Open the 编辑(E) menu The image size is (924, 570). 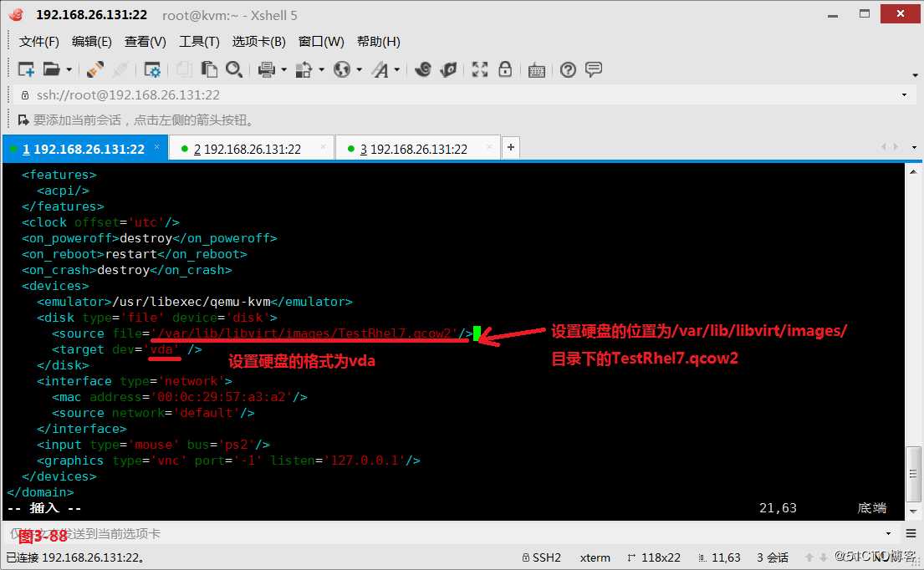coord(91,42)
